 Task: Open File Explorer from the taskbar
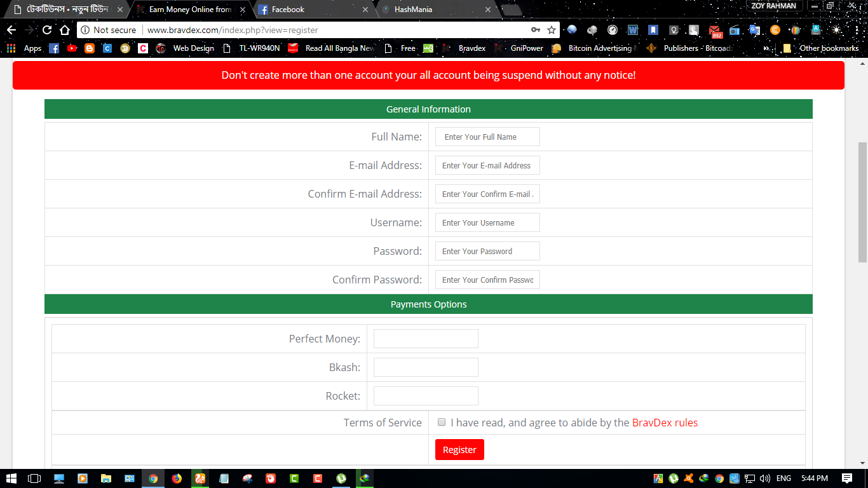[x=106, y=478]
